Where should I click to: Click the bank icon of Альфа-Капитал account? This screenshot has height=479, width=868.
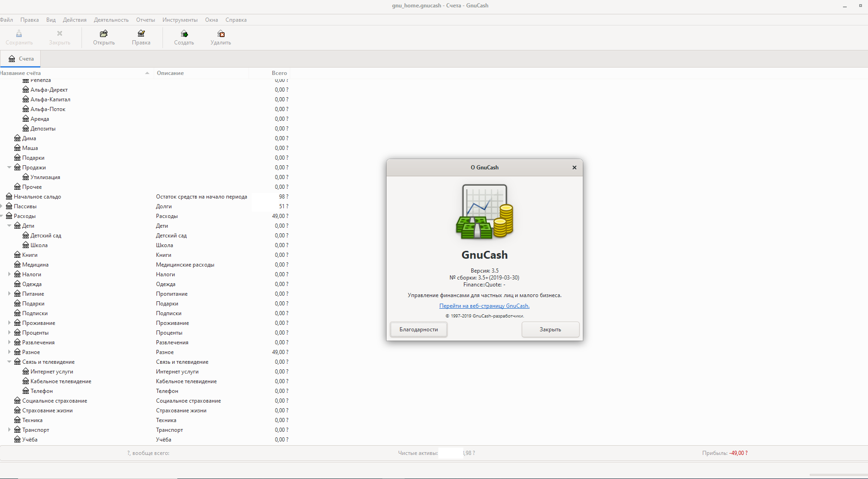(x=26, y=100)
